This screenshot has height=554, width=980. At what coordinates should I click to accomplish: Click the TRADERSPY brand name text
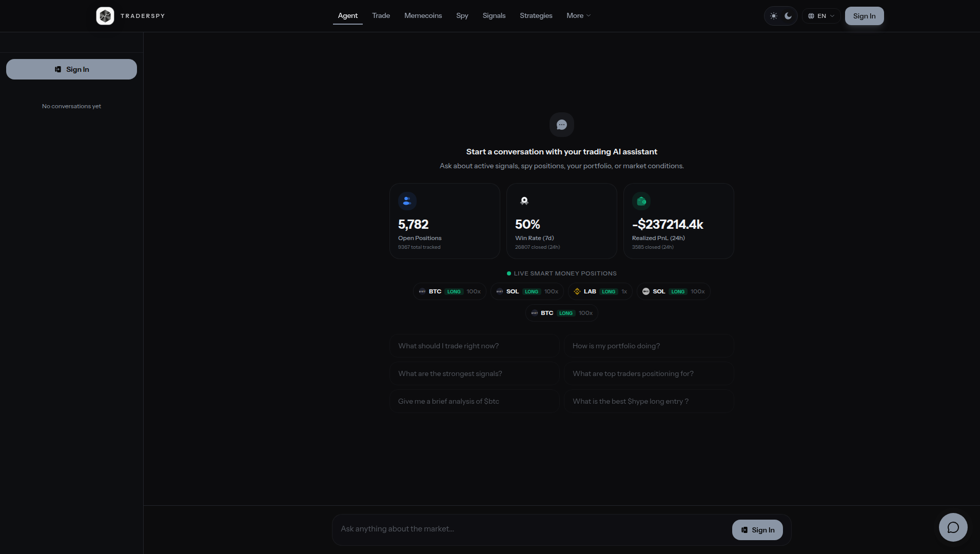coord(143,16)
